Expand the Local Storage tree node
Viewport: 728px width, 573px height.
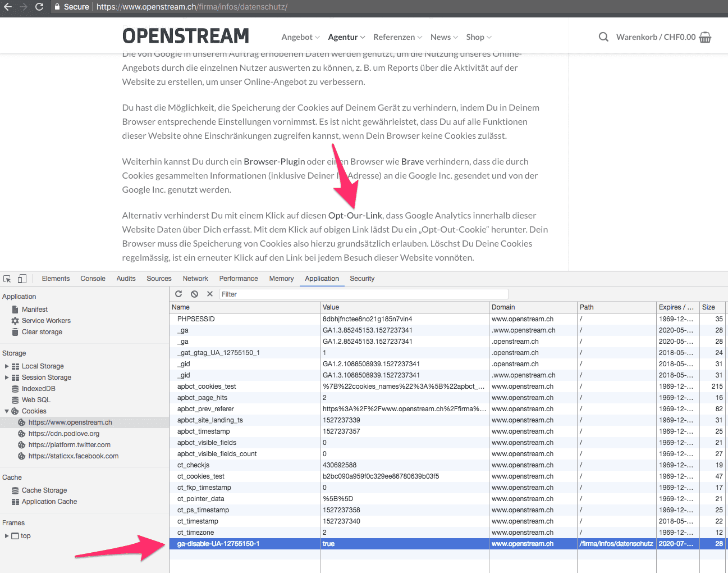(7, 366)
